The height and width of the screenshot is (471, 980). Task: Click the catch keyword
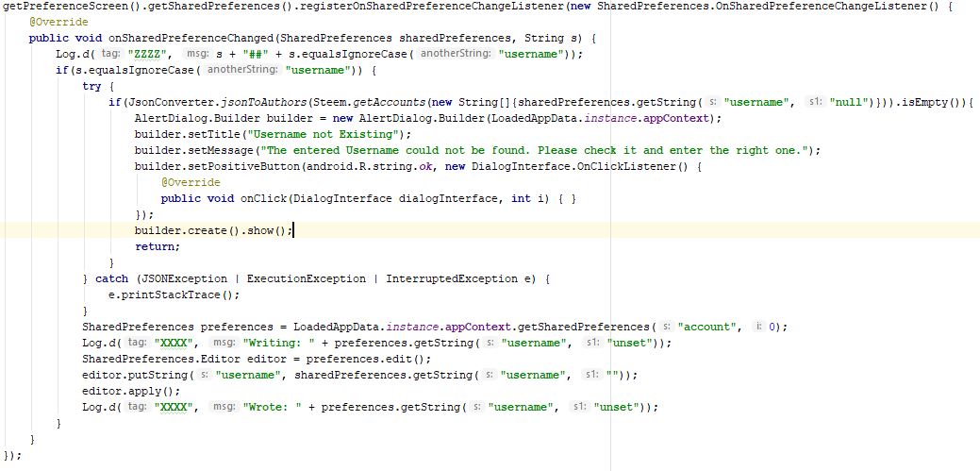[x=111, y=279]
